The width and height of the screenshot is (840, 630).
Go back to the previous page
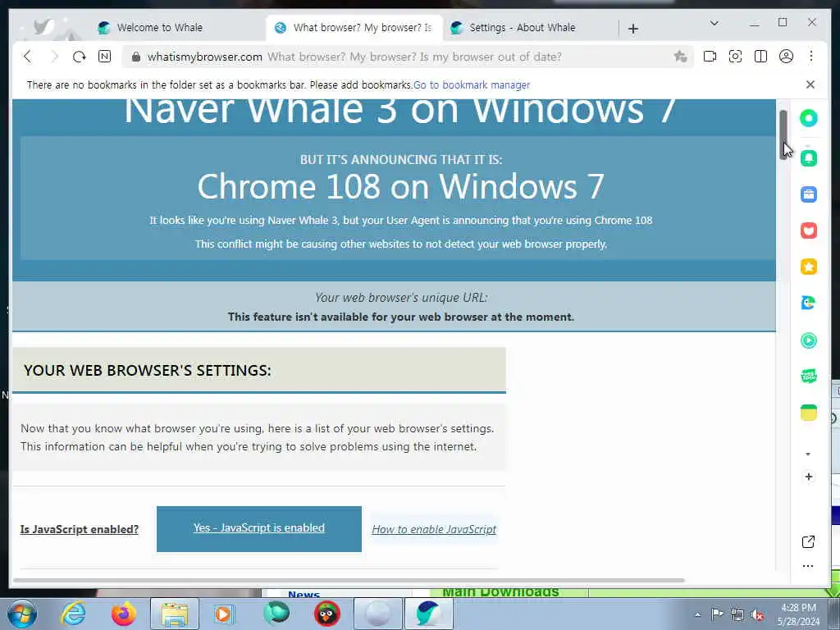click(28, 57)
